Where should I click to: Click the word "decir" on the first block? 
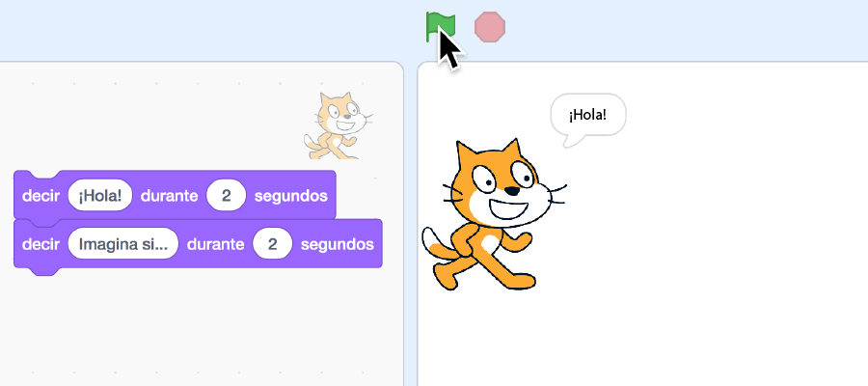(x=41, y=196)
